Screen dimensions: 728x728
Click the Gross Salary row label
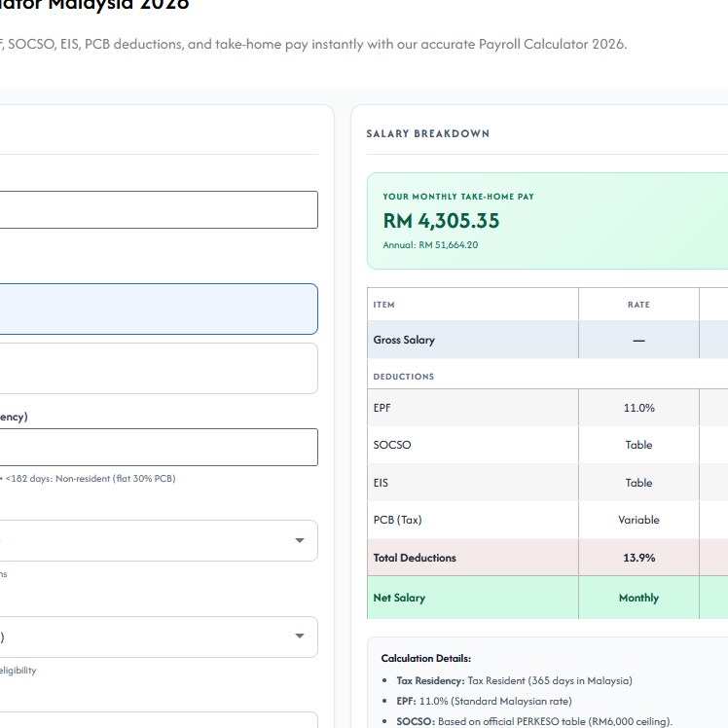(404, 340)
